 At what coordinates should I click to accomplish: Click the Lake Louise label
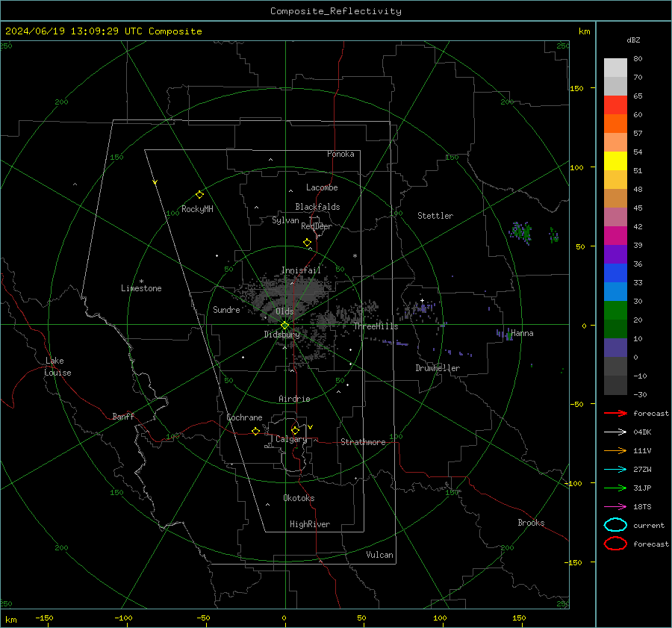pyautogui.click(x=57, y=367)
